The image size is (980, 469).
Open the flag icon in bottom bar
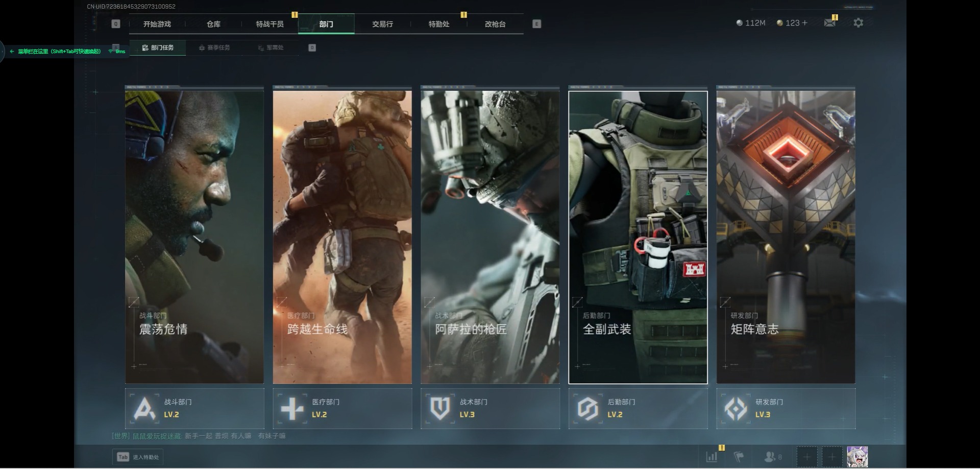pos(739,457)
